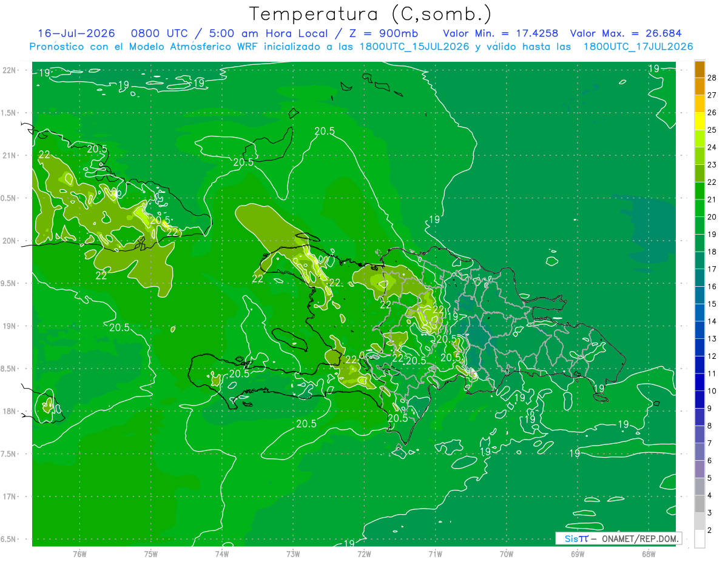Click the '17N' latitude axis label
The image size is (728, 562).
10,497
